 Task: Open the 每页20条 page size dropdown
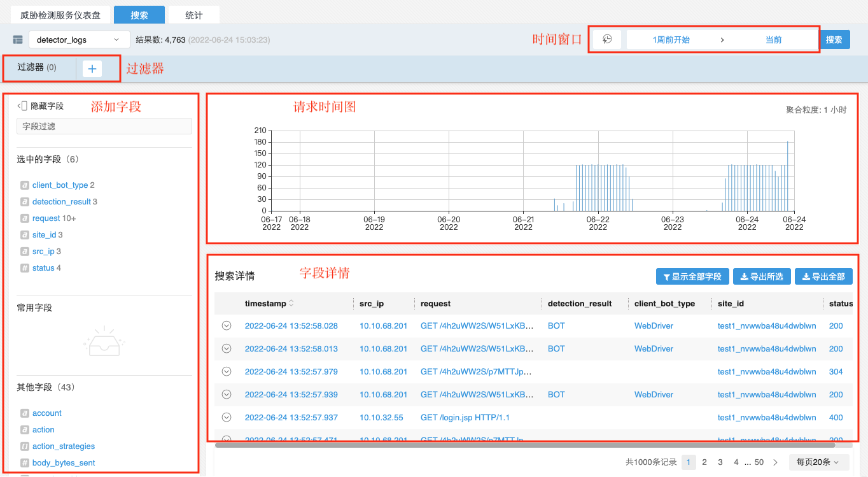coord(818,462)
